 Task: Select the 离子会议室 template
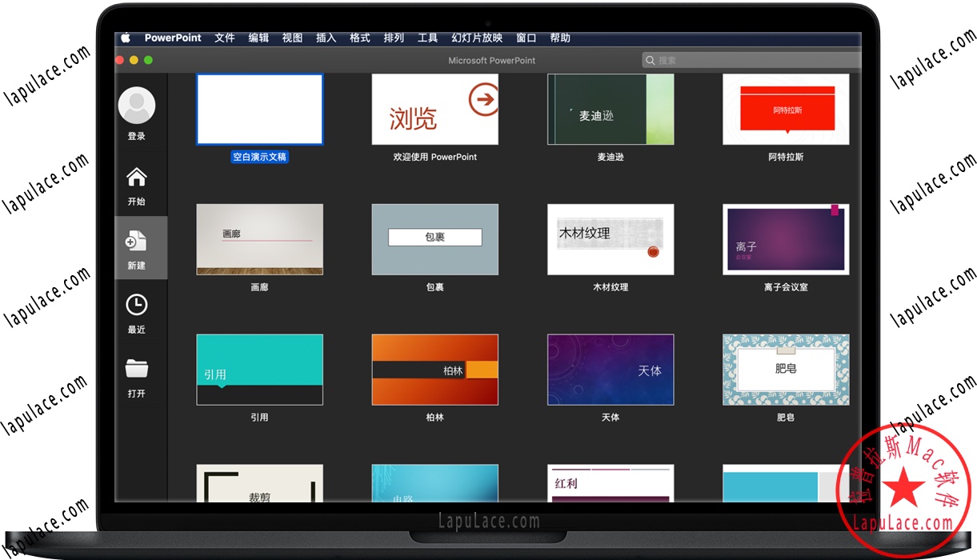coord(785,238)
